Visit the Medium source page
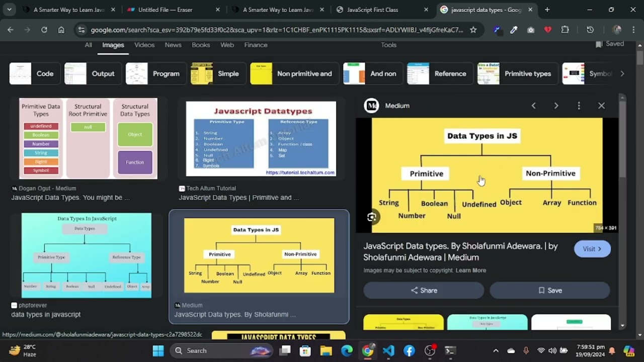 coord(592,249)
